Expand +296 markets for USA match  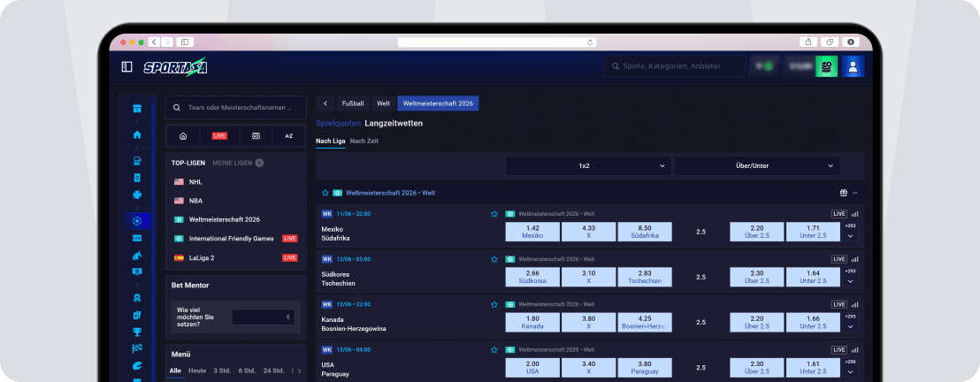pyautogui.click(x=850, y=368)
